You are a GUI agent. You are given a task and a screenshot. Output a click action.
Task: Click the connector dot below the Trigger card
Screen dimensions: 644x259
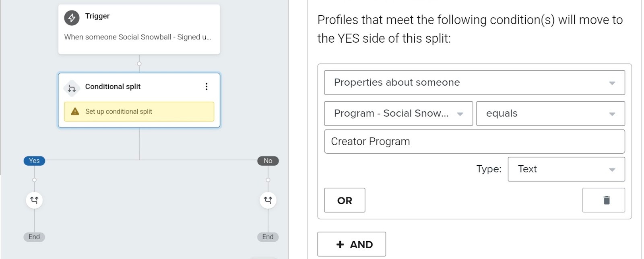[x=139, y=63]
